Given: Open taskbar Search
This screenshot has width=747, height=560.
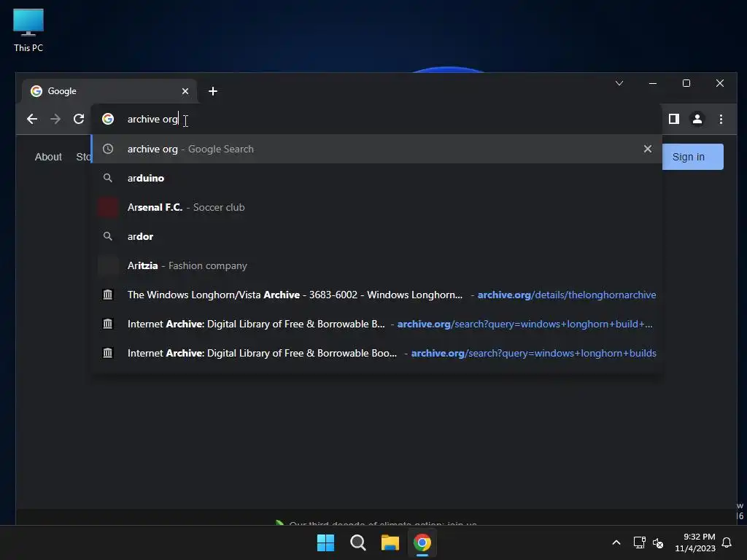Looking at the screenshot, I should click(357, 542).
